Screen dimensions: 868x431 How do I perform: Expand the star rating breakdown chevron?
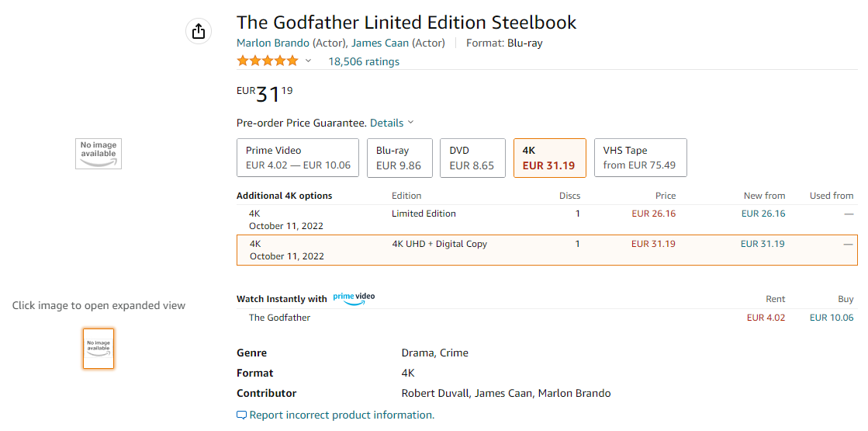coord(309,61)
